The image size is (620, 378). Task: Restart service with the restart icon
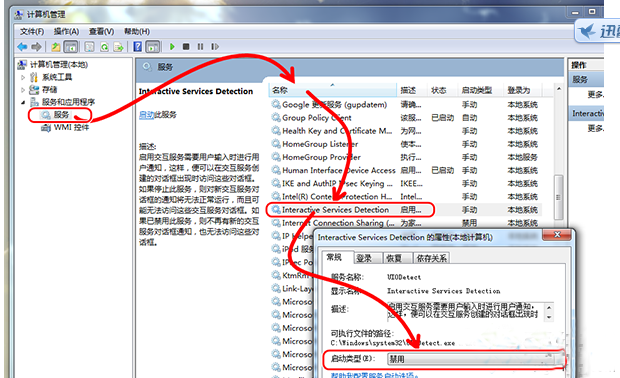click(x=215, y=47)
